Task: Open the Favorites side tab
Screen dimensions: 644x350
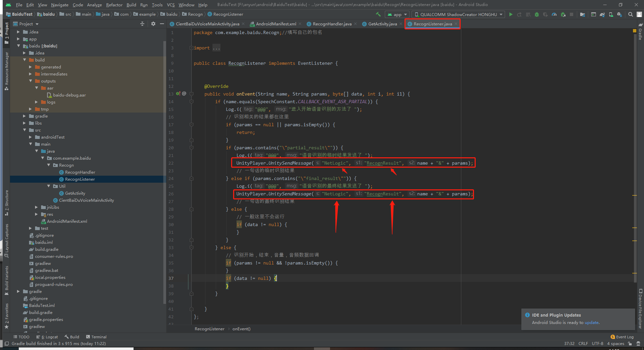Action: tap(7, 316)
